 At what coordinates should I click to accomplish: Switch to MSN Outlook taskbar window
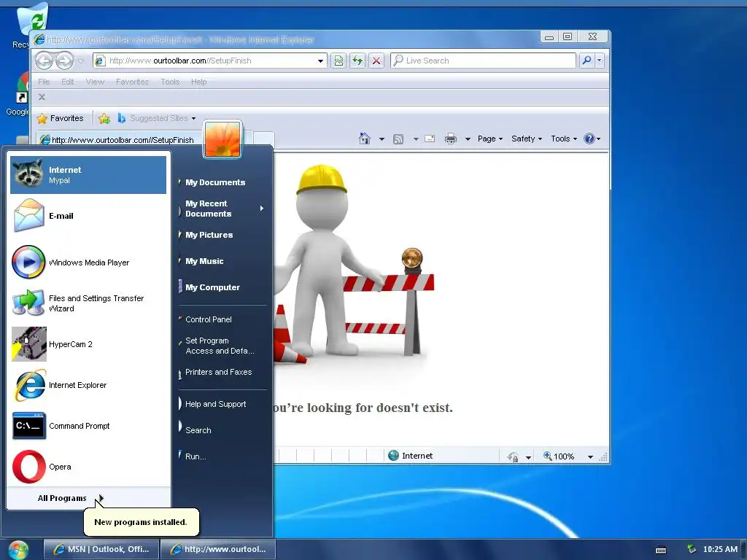tap(100, 549)
